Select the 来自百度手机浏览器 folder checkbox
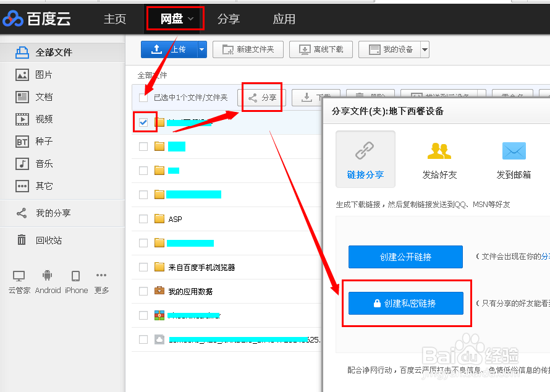550x392 pixels. 143,266
